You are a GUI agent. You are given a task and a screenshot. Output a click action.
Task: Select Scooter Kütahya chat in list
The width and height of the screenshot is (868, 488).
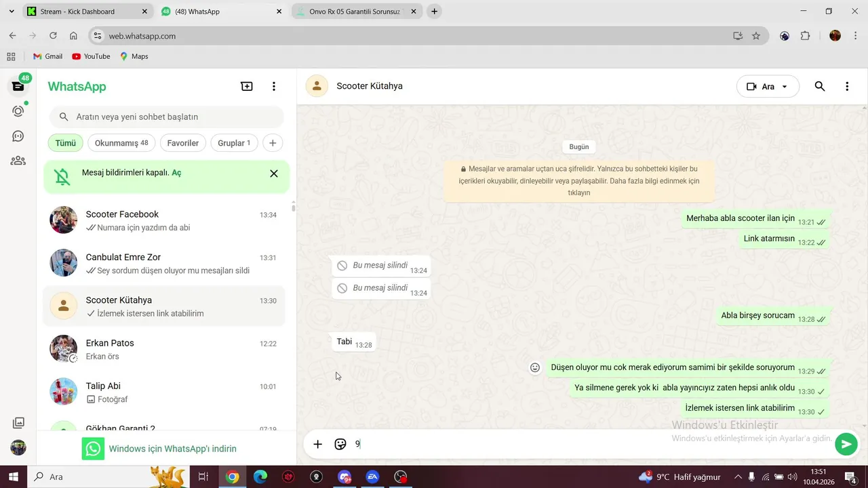pos(164,306)
